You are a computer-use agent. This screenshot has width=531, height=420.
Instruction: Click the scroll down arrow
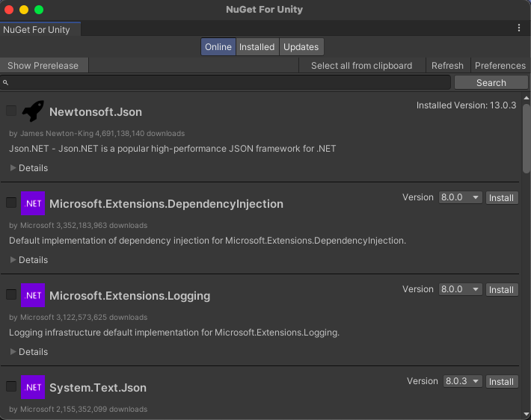(527, 414)
